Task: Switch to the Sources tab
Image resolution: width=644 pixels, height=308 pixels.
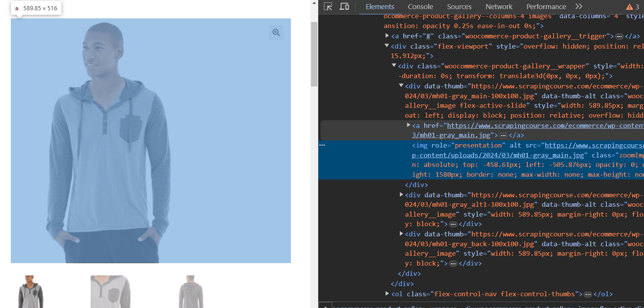Action: point(459,6)
